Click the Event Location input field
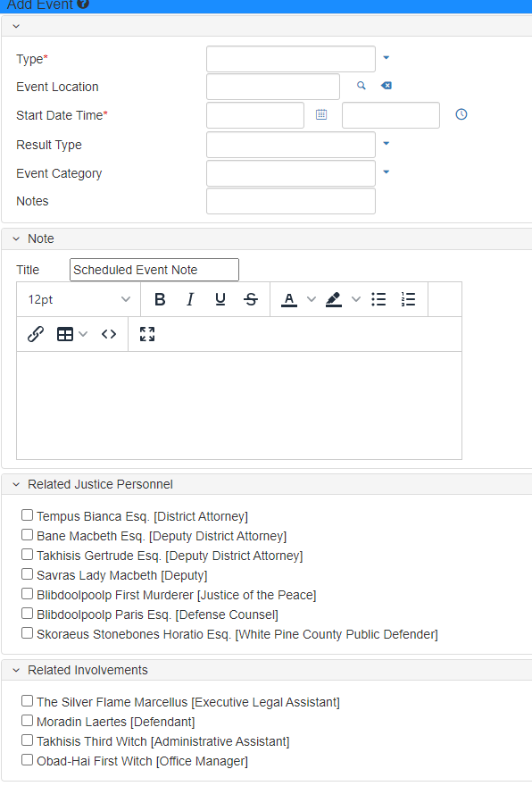 pyautogui.click(x=273, y=87)
